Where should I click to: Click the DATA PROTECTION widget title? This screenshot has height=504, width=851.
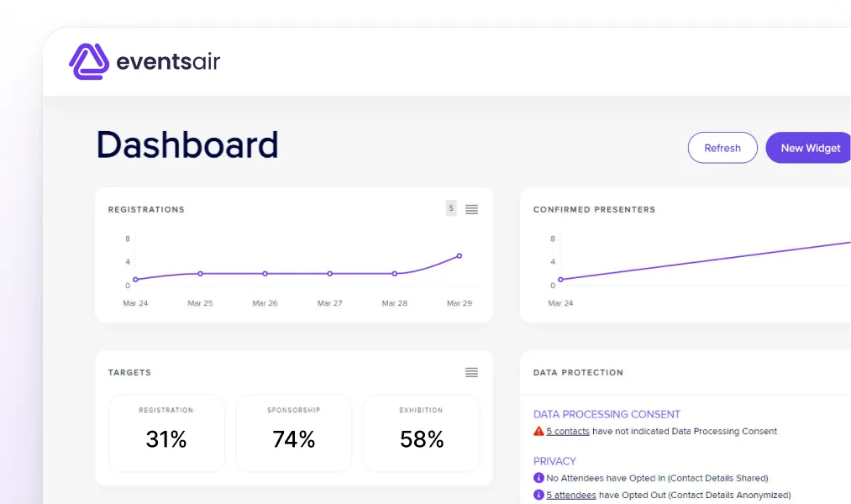578,372
